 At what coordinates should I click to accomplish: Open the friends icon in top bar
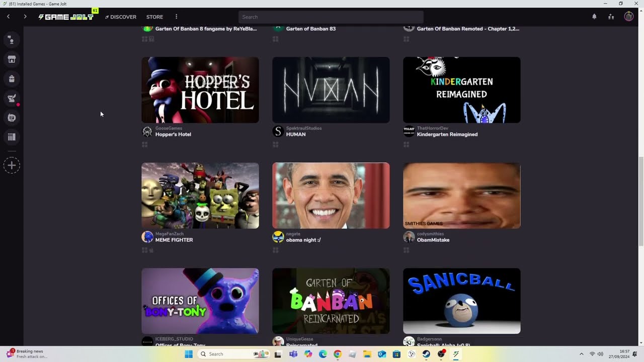(x=611, y=17)
